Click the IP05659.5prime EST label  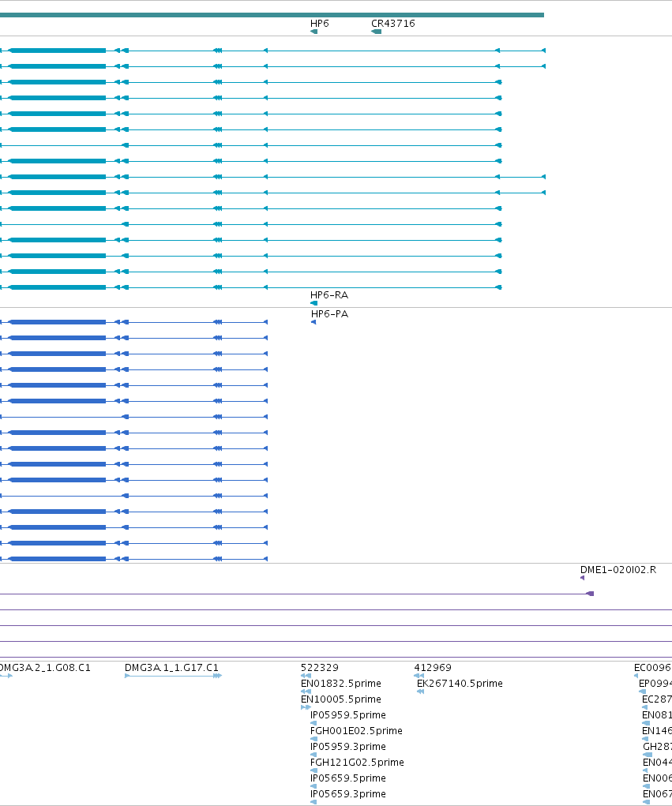[348, 778]
